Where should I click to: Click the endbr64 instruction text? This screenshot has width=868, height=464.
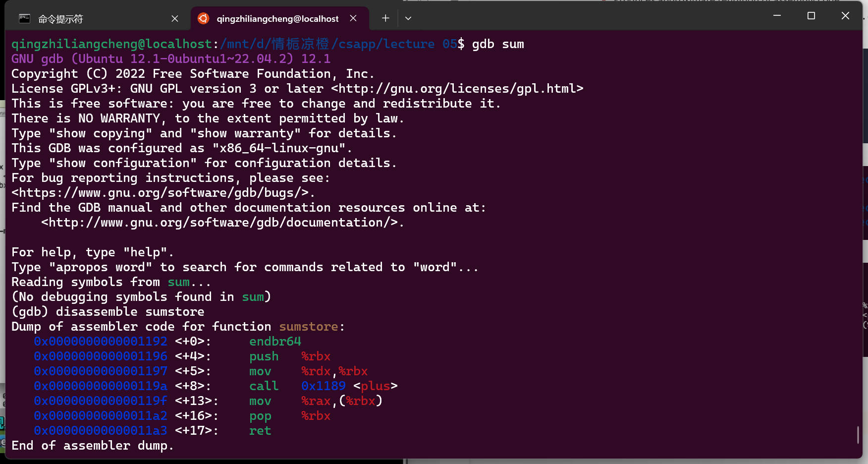[x=275, y=342]
